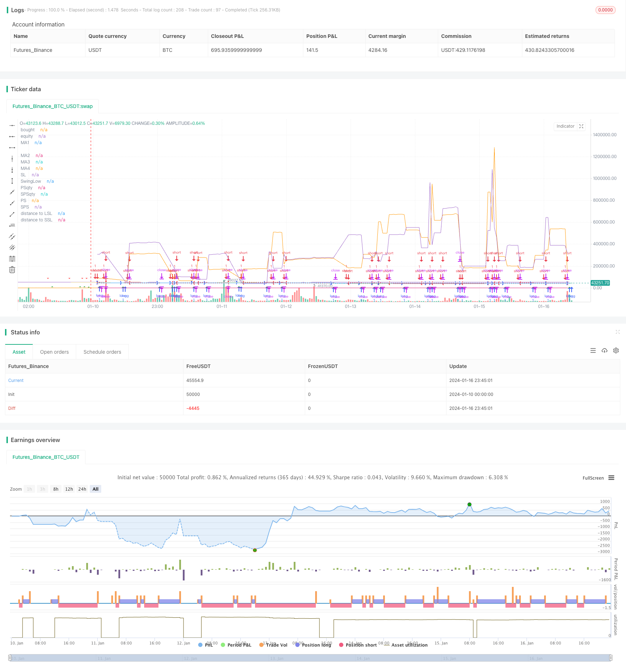Click the left handle of range navigator
626x672 pixels.
click(x=10, y=658)
